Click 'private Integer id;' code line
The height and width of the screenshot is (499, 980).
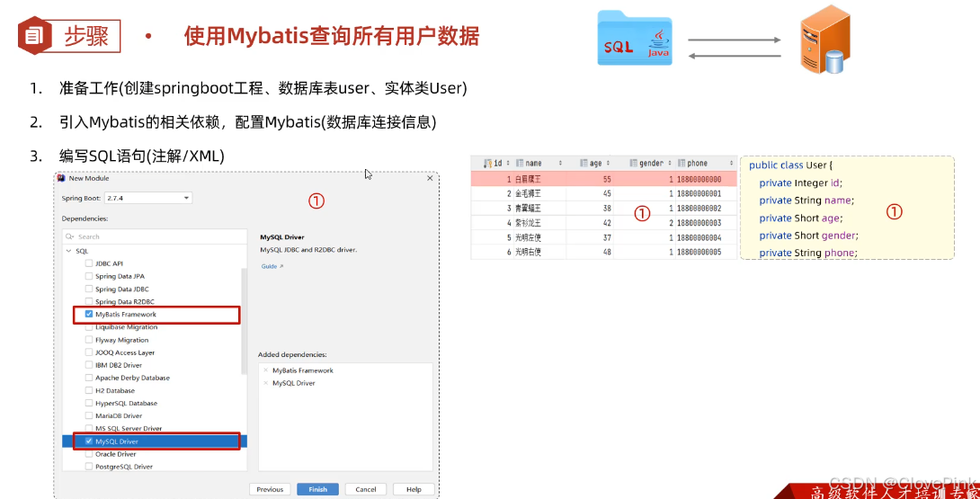coord(800,183)
